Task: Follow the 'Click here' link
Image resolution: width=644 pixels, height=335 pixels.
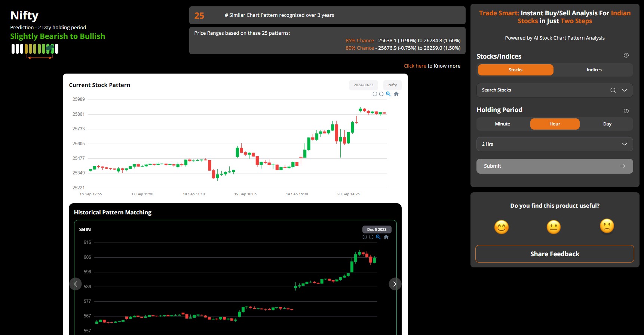Action: pyautogui.click(x=415, y=66)
